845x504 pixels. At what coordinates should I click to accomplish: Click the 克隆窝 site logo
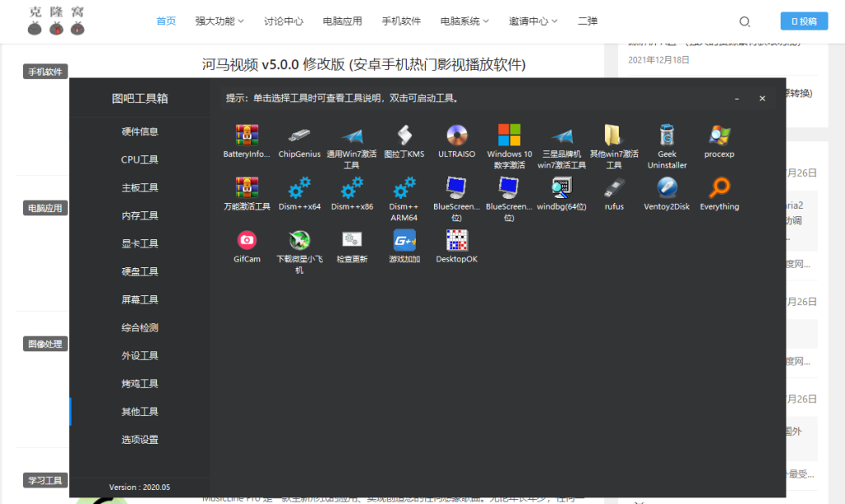click(56, 21)
